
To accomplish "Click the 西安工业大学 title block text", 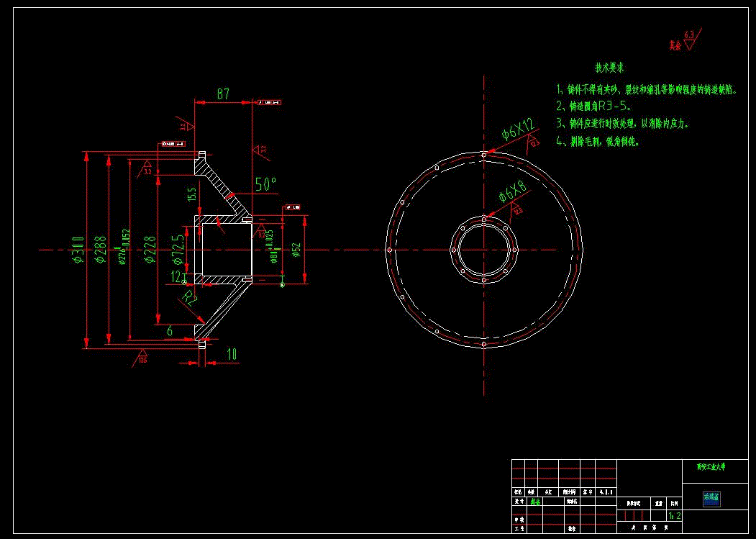I will (x=711, y=467).
